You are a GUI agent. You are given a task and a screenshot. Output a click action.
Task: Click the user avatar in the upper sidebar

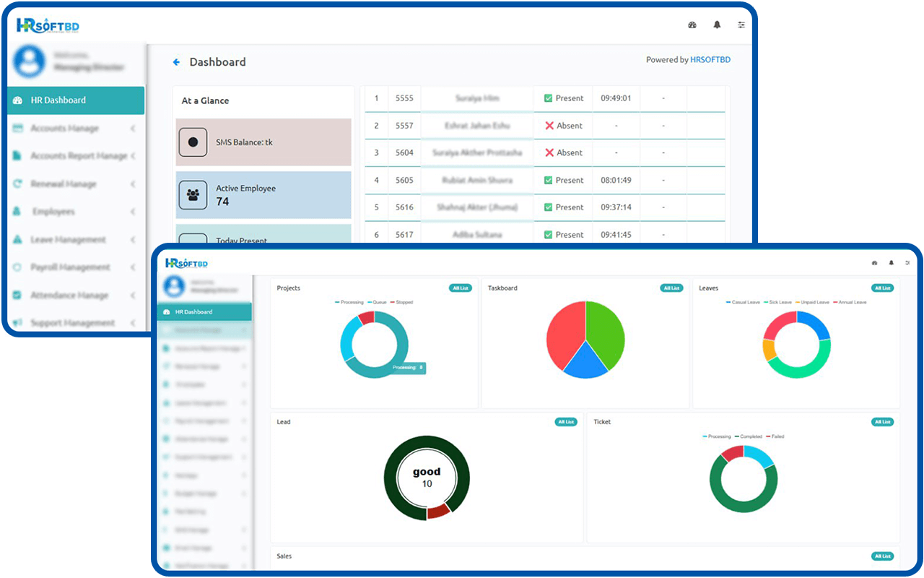(30, 61)
